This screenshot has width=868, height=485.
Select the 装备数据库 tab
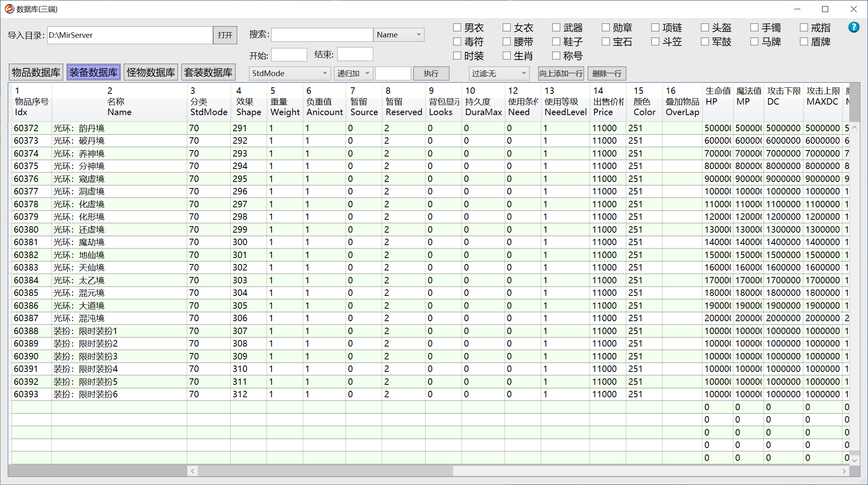[x=93, y=72]
